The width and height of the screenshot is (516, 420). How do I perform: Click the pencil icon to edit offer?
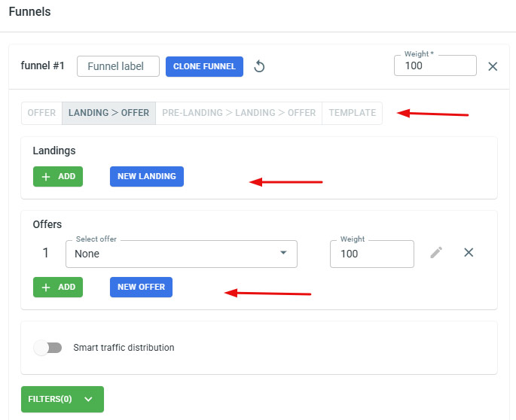(436, 253)
